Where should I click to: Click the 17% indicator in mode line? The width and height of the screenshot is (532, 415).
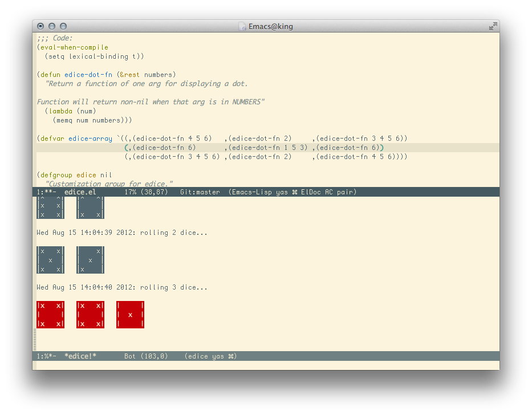[130, 192]
